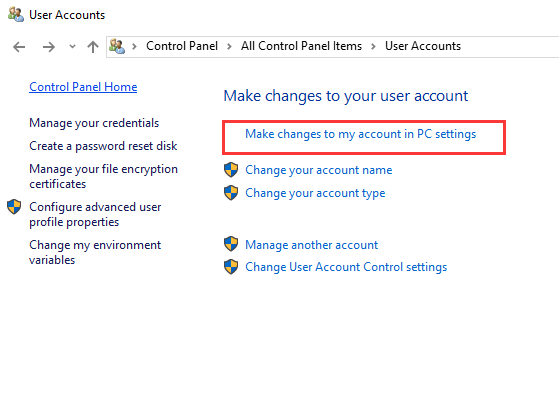Click the User Accounts icon in the title bar

pyautogui.click(x=16, y=15)
